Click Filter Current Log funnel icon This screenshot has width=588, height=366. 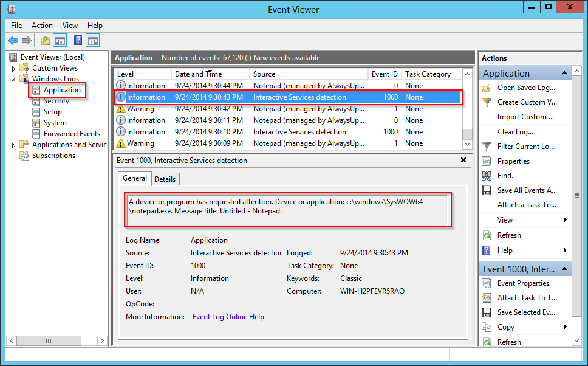click(487, 147)
